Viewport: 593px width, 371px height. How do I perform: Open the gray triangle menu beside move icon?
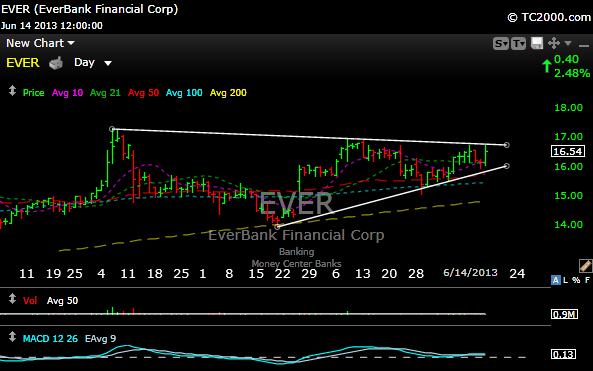tap(568, 43)
